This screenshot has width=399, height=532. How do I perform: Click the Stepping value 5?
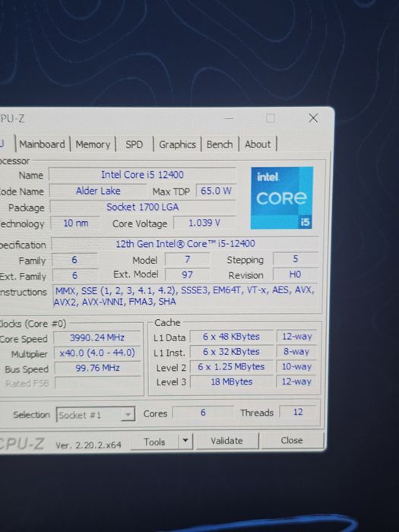coord(295,259)
